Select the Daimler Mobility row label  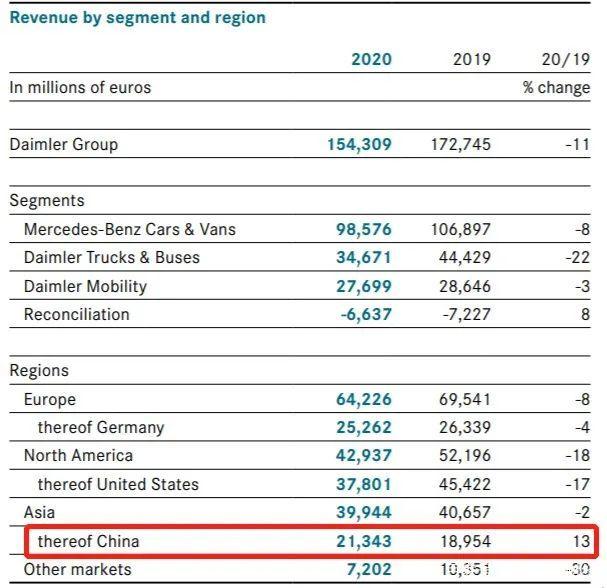(85, 286)
